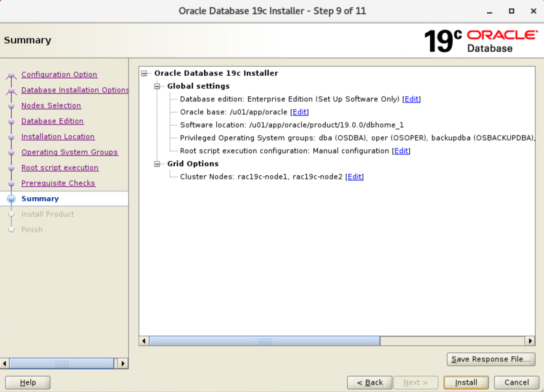Viewport: 544px width, 392px height.
Task: Edit the Root script execution configuration
Action: (401, 151)
